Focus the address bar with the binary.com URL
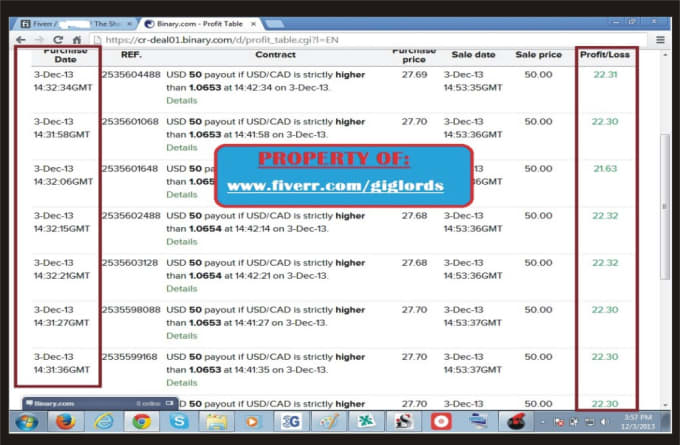 click(369, 40)
